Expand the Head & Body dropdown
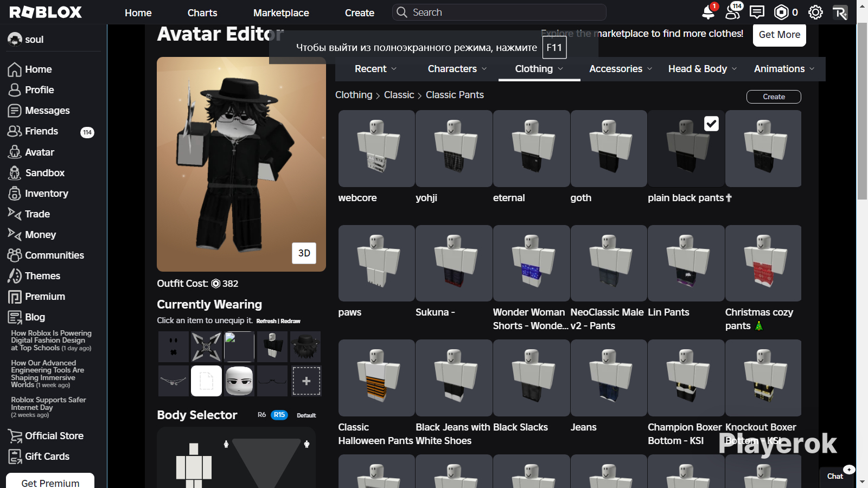 coord(703,69)
